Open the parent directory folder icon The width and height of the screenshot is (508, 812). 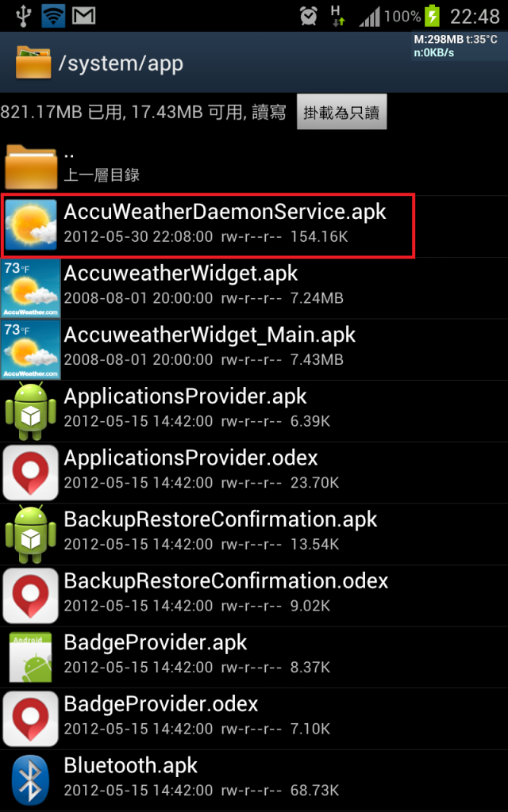31,167
